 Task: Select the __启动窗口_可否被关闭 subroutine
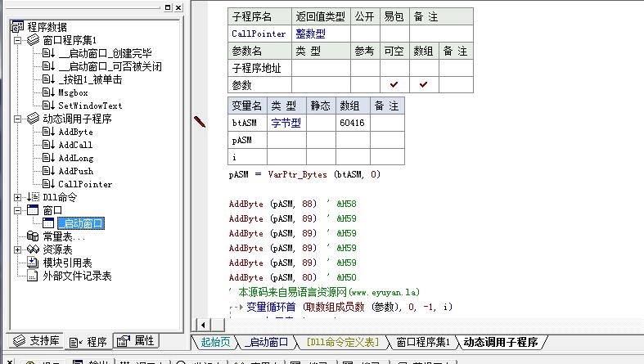click(110, 66)
